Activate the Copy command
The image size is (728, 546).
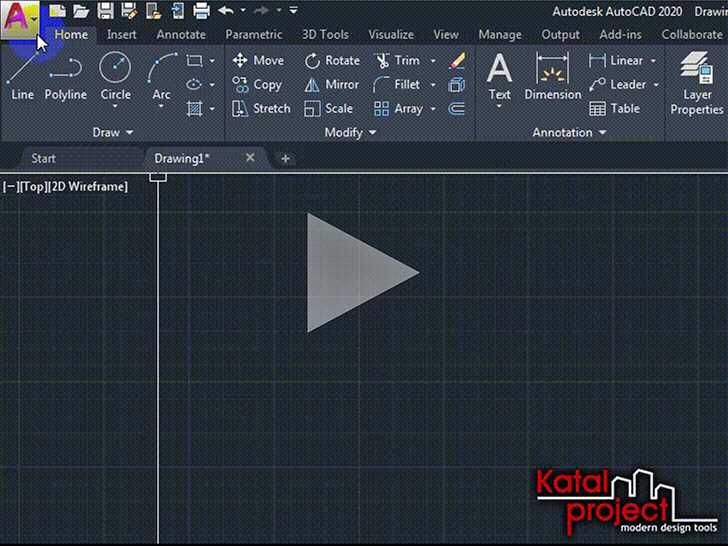click(x=257, y=84)
